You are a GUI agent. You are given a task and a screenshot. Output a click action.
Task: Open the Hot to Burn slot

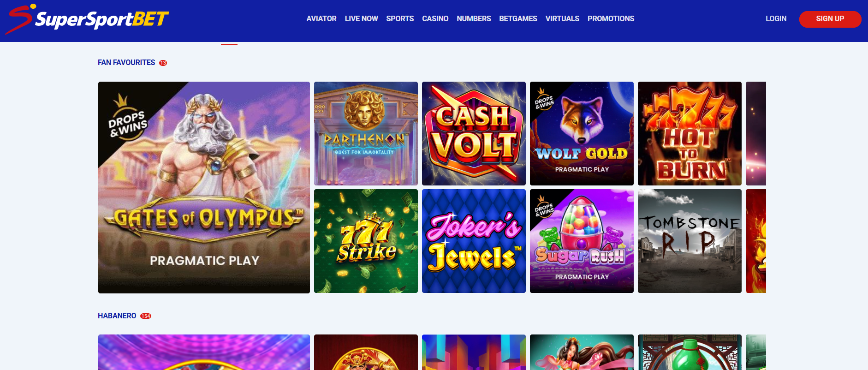pyautogui.click(x=690, y=133)
